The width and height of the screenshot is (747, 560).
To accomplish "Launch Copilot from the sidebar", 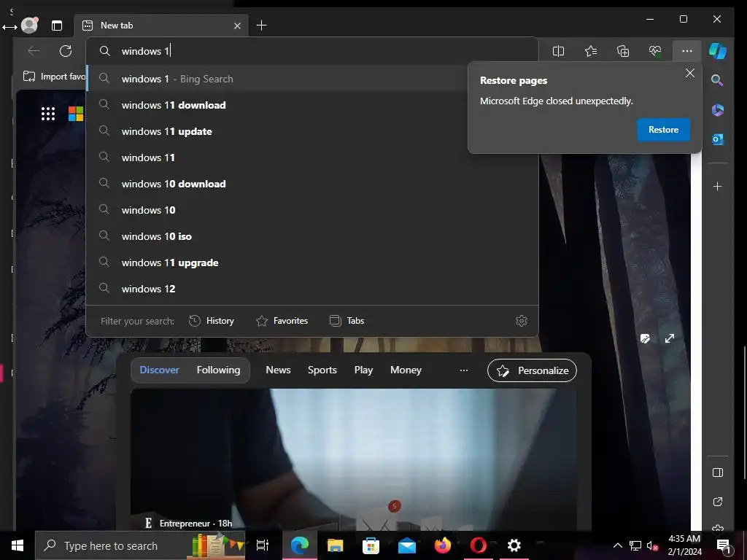I will click(718, 51).
